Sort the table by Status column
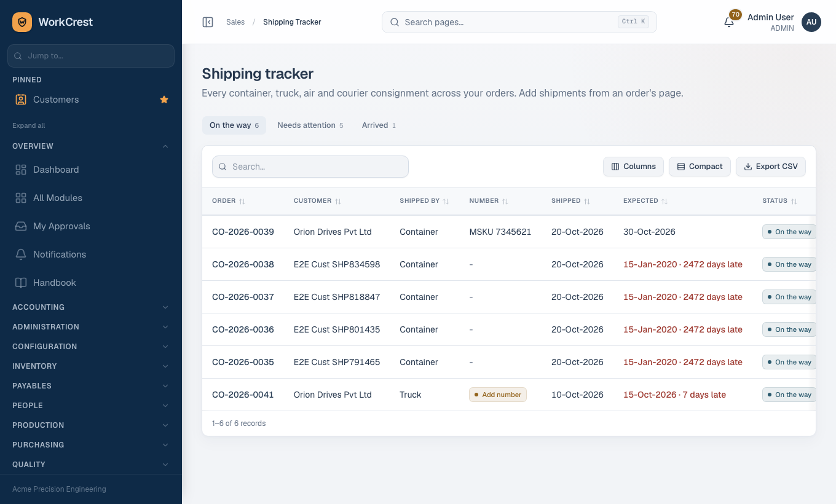The image size is (836, 504). point(779,201)
